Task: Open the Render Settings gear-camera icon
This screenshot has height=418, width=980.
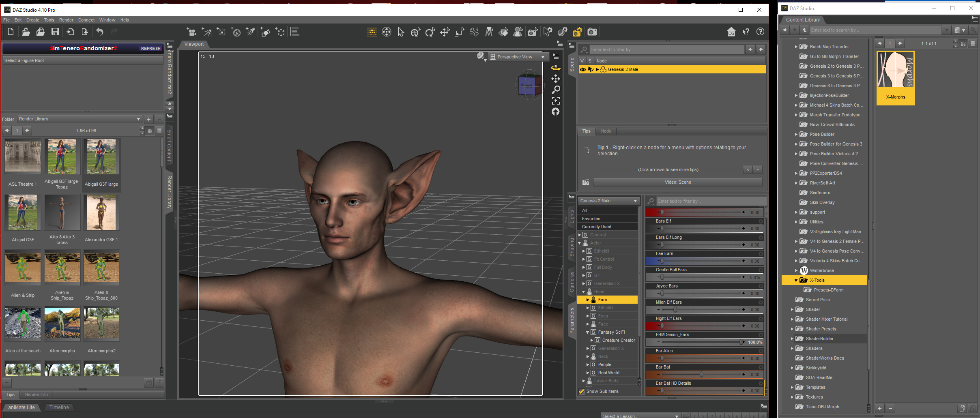Action: tap(577, 32)
